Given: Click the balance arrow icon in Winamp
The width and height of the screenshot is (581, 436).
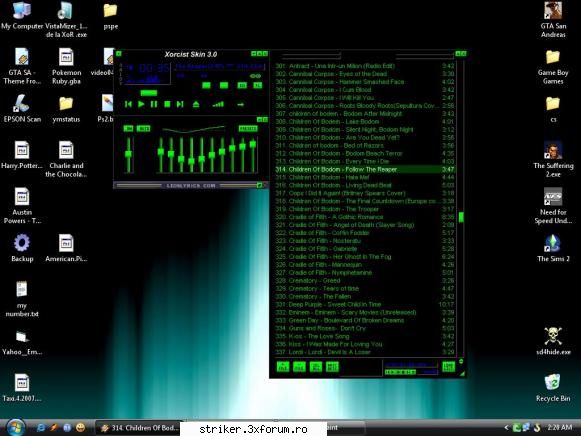Looking at the screenshot, I should pos(240,104).
